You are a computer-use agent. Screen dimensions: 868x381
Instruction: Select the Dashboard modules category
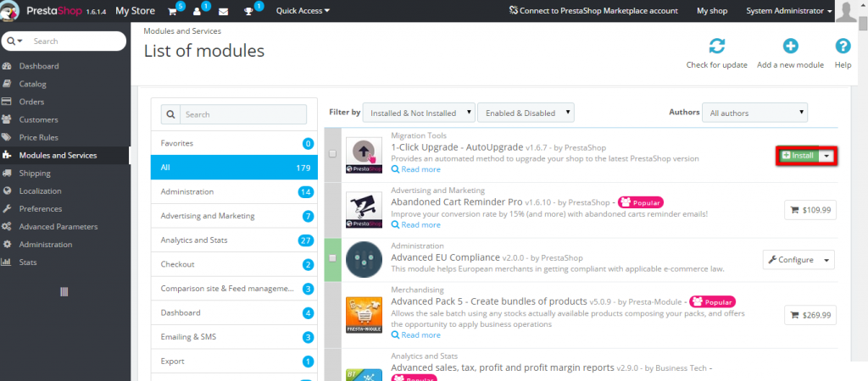point(234,313)
